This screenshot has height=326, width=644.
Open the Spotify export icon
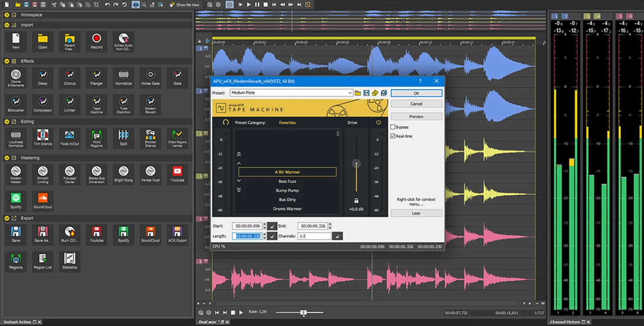[123, 234]
